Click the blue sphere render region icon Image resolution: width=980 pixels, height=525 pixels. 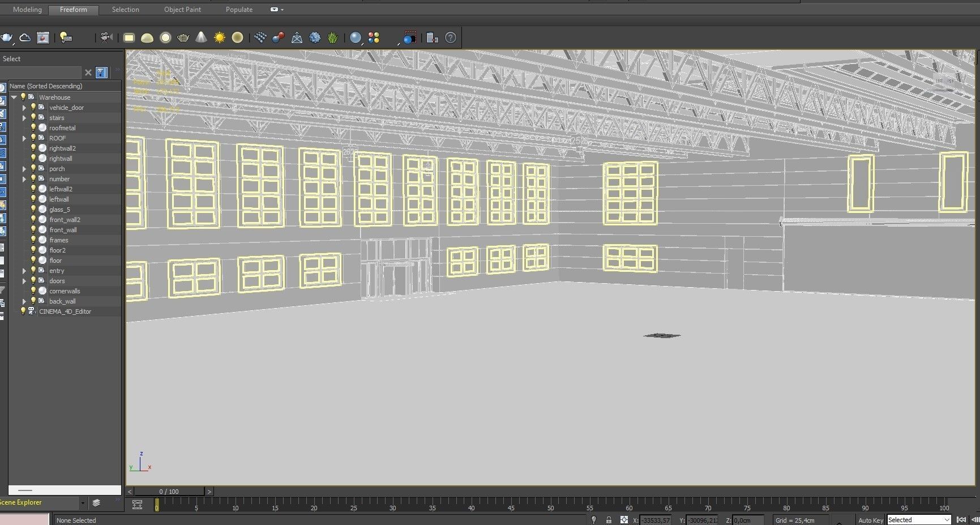click(x=409, y=38)
